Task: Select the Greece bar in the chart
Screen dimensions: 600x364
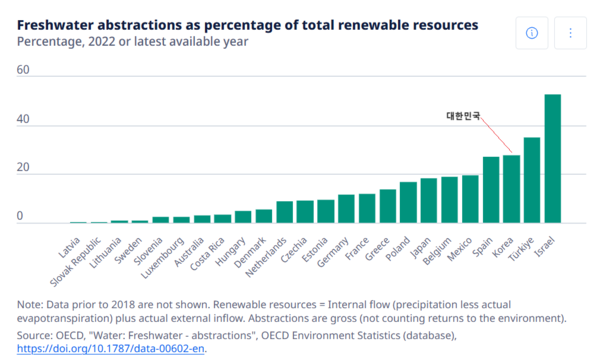Action: point(388,206)
